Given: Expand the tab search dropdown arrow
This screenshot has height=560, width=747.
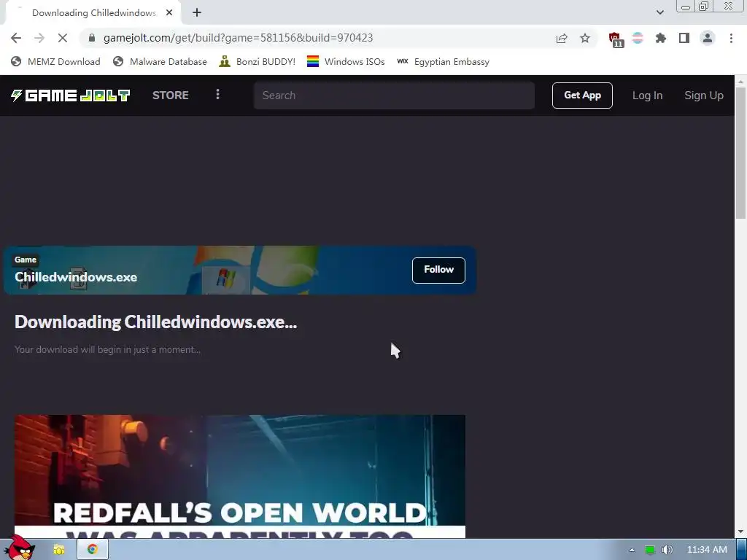Looking at the screenshot, I should tap(659, 12).
